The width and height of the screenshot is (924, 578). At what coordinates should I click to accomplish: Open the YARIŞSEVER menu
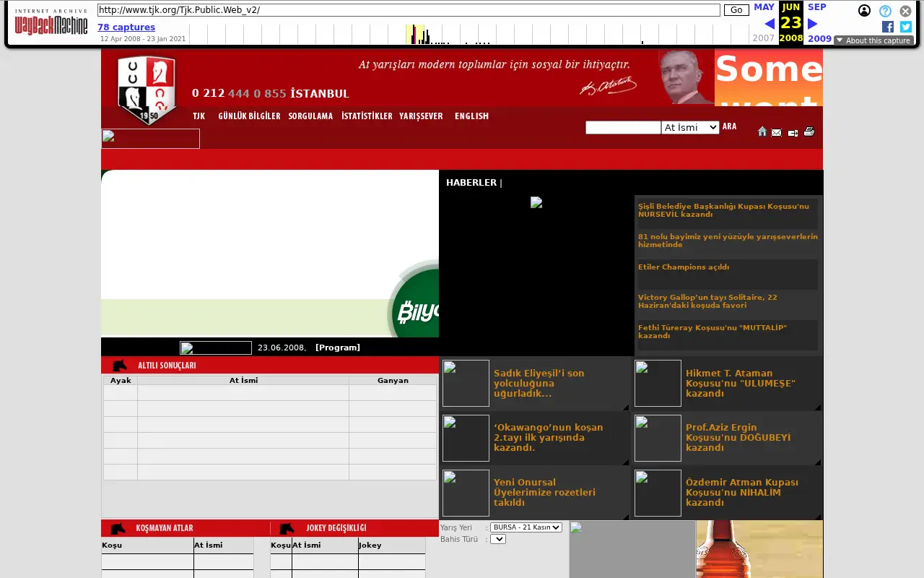421,116
